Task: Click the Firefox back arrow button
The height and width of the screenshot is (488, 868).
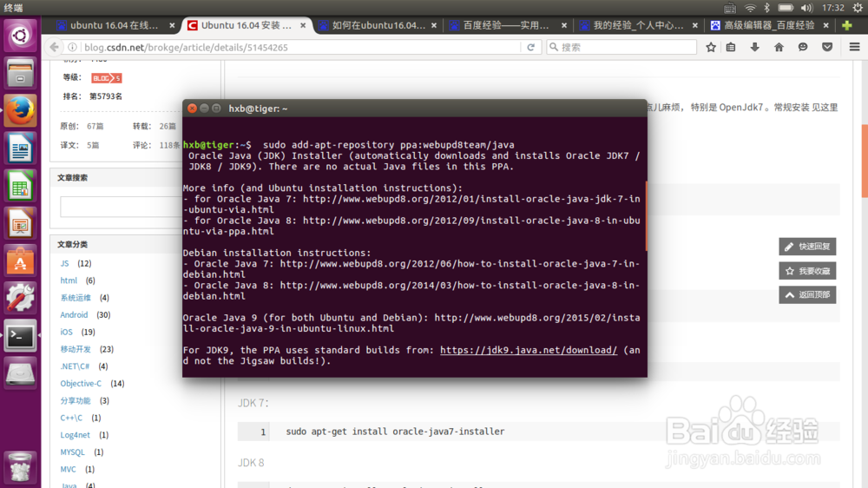Action: (x=54, y=47)
